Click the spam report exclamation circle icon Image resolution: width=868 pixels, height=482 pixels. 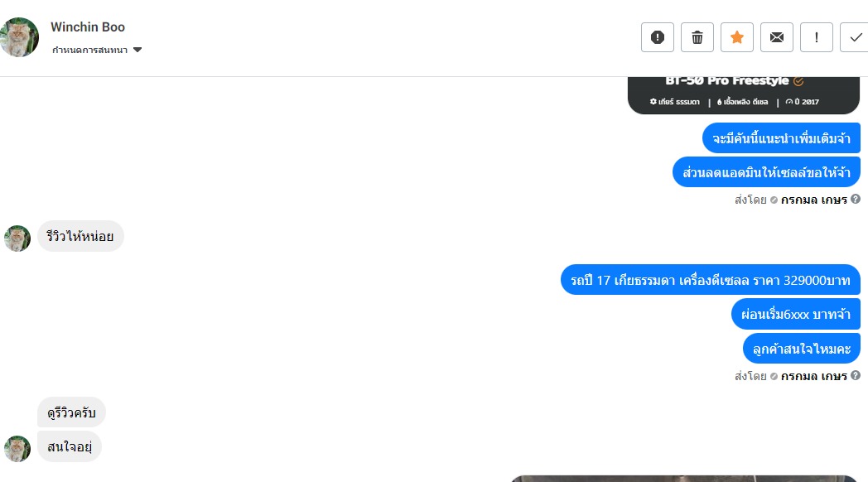pyautogui.click(x=657, y=37)
